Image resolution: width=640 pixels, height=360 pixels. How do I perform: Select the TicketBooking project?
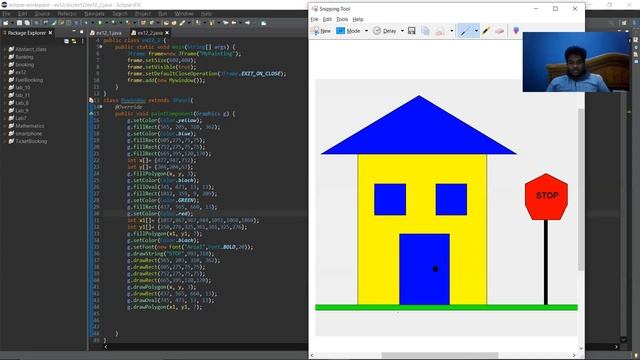click(31, 141)
